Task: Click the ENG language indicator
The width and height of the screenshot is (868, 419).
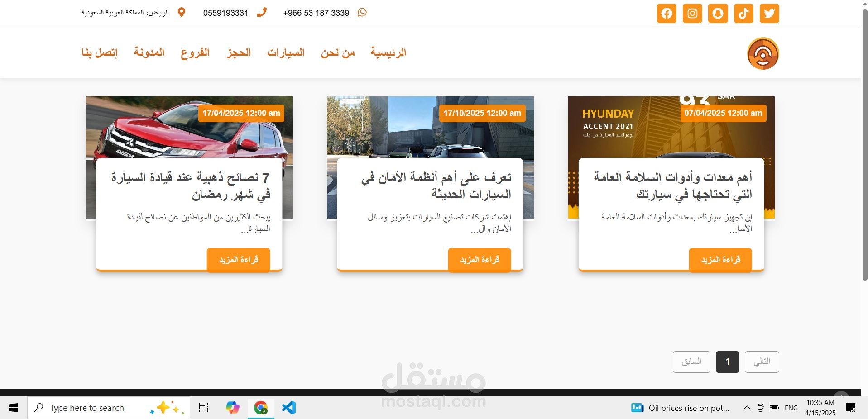Action: [x=791, y=408]
